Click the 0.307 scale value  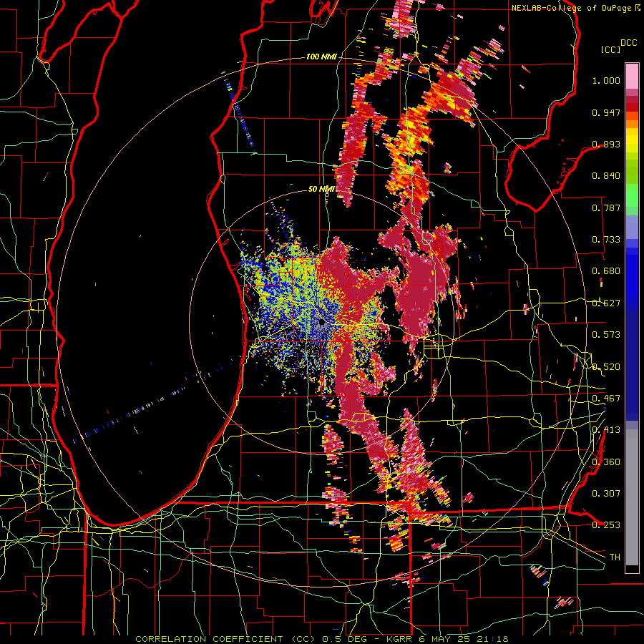click(x=606, y=493)
